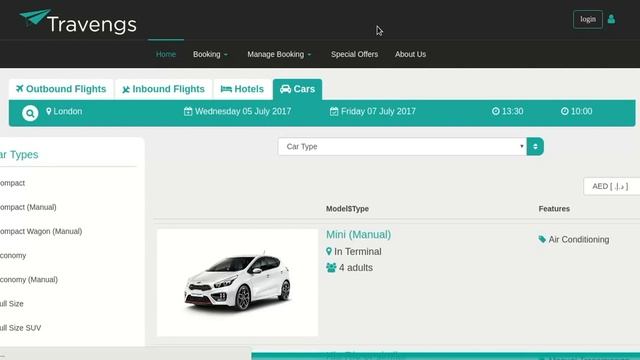Click the bed icon on Hotels tab

226,89
